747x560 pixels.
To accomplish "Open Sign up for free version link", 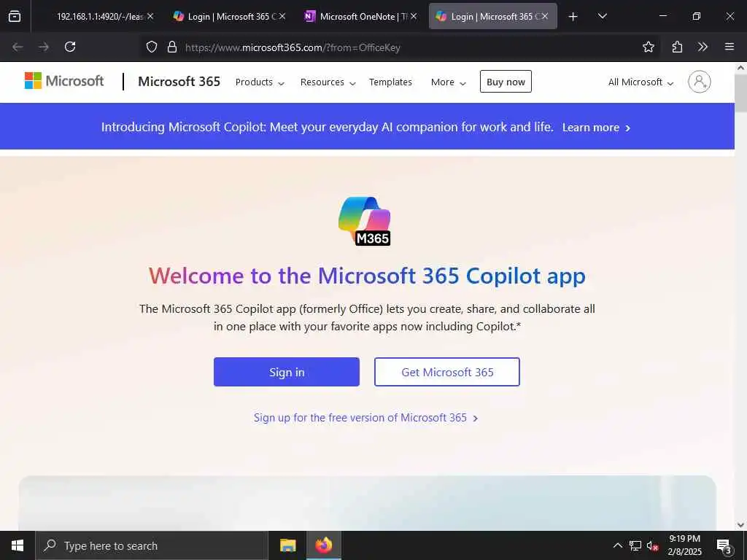I will click(365, 418).
